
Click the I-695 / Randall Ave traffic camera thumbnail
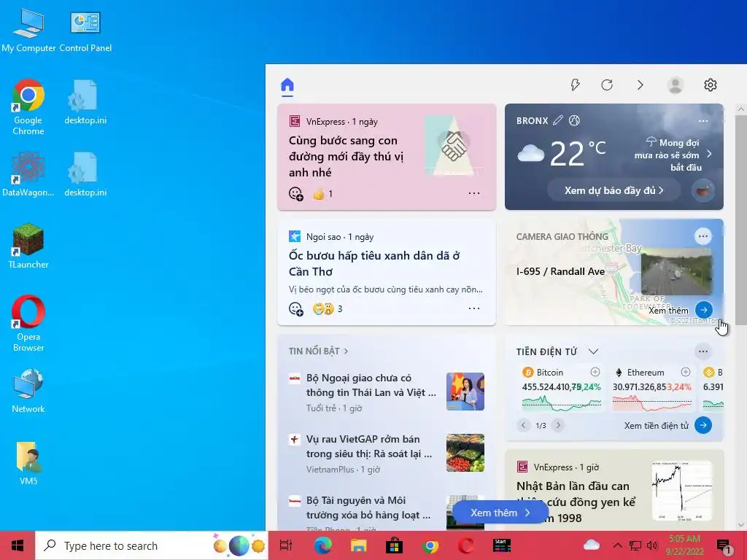point(676,273)
